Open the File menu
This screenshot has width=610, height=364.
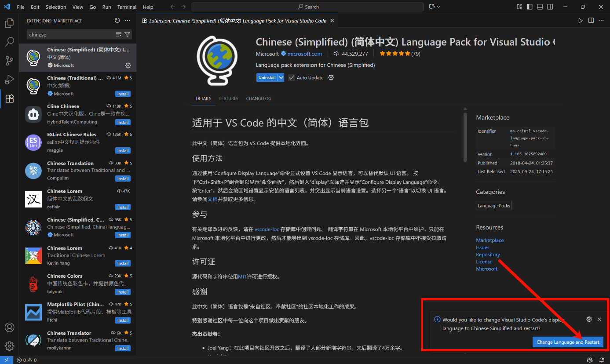pos(21,7)
